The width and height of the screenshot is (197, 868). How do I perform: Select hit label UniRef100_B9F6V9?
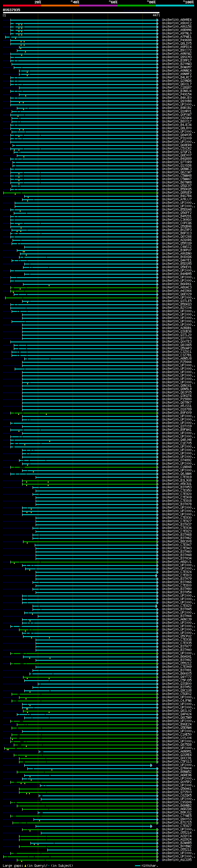pyautogui.click(x=177, y=413)
